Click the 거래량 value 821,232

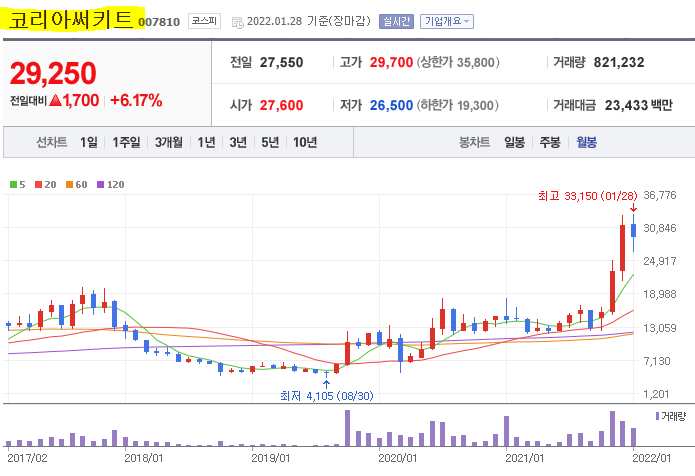pyautogui.click(x=619, y=62)
